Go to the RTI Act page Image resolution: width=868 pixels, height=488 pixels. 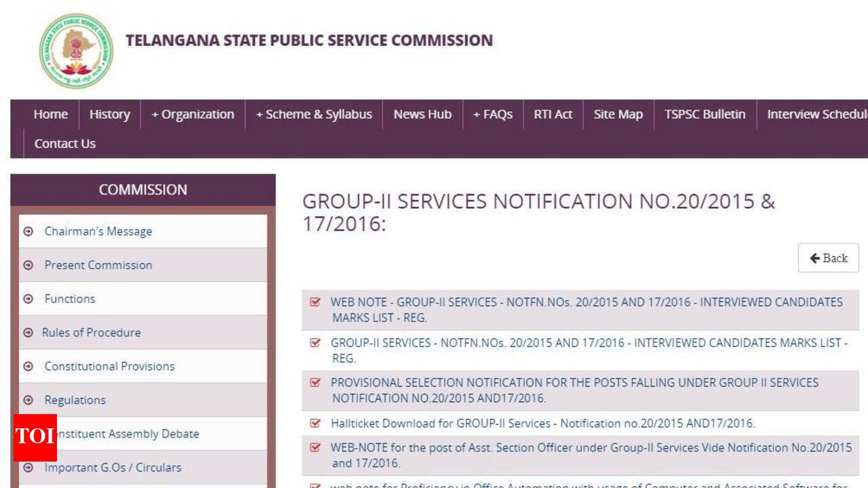pos(553,115)
